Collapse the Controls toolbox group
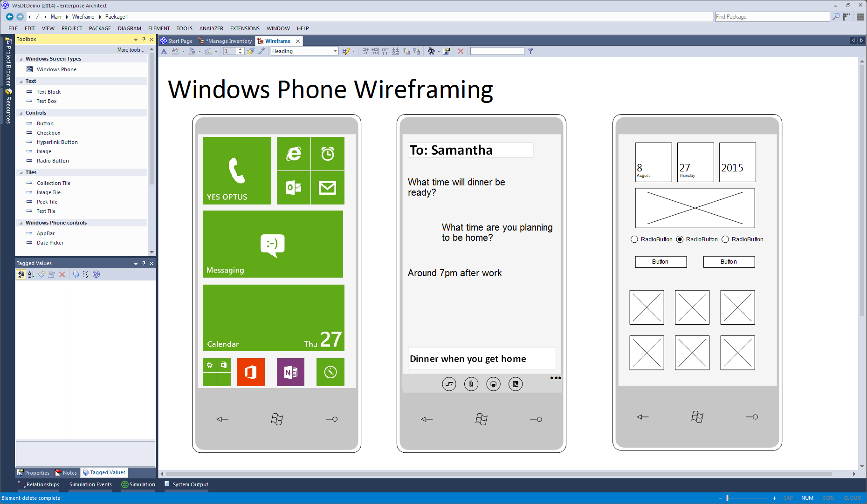This screenshot has height=504, width=867. click(21, 113)
